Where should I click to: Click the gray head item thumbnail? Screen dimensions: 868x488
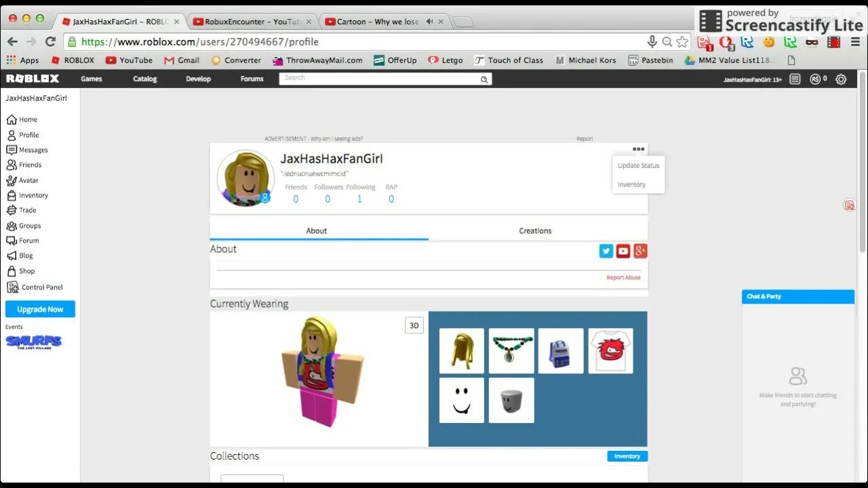click(x=511, y=401)
